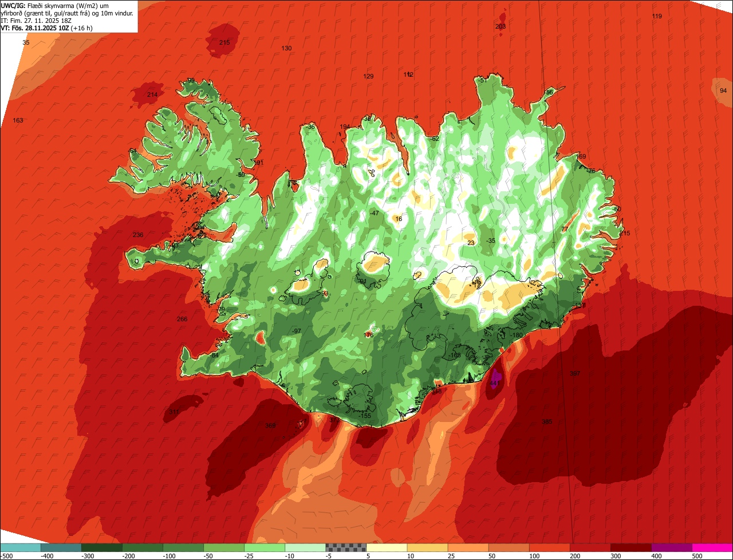
Task: Click the value 385 in southeast ocean
Action: (547, 421)
